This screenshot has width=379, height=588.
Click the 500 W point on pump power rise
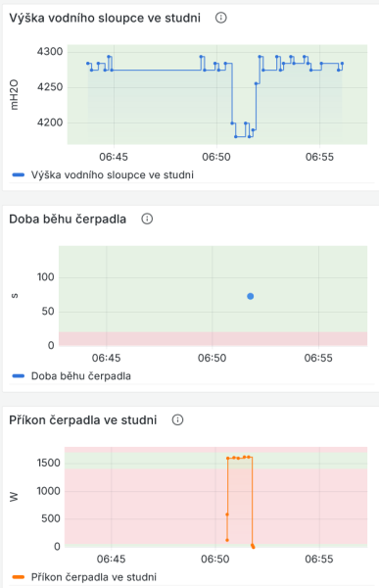point(227,514)
